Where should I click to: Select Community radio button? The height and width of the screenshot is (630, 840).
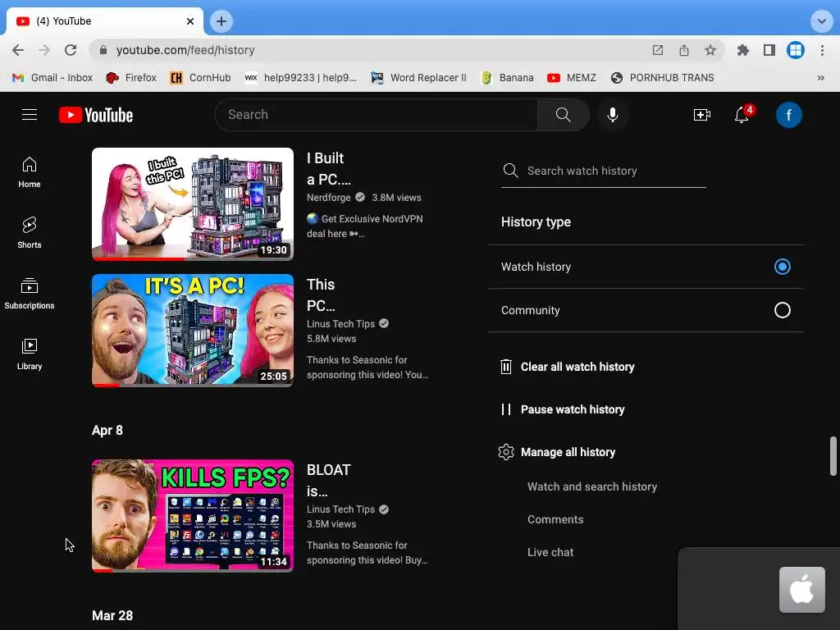point(782,310)
